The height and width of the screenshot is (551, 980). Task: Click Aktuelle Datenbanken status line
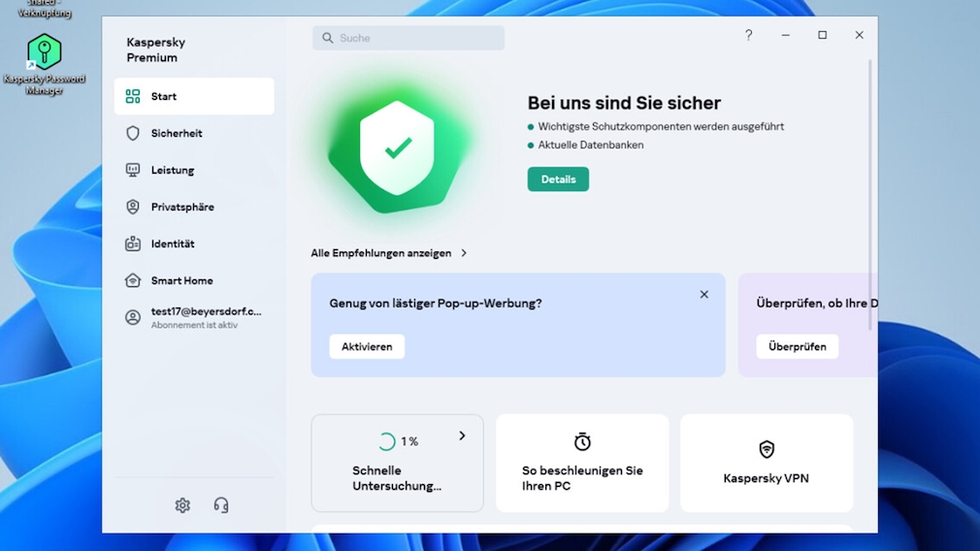(x=591, y=145)
